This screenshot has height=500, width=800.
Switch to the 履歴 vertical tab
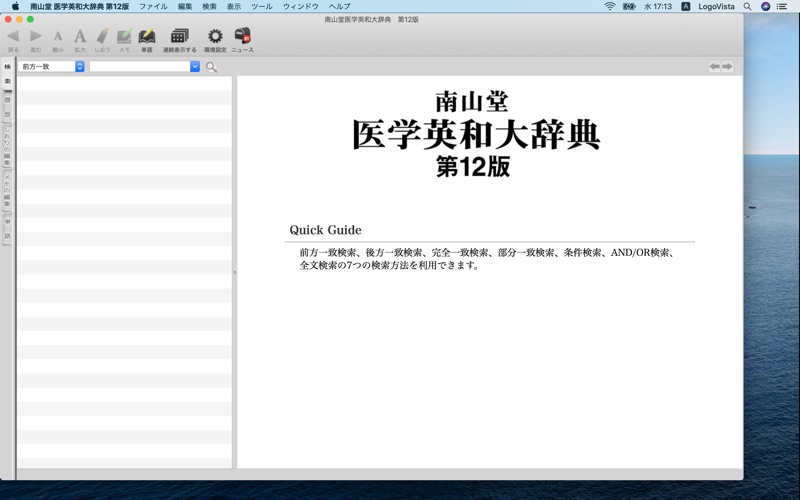(7, 107)
